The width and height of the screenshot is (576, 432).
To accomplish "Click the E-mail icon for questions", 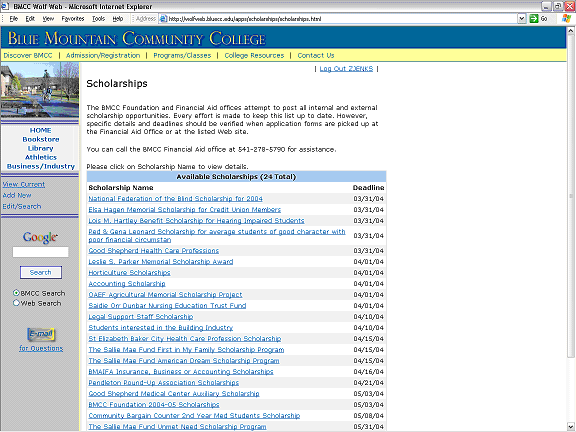I will [x=41, y=334].
